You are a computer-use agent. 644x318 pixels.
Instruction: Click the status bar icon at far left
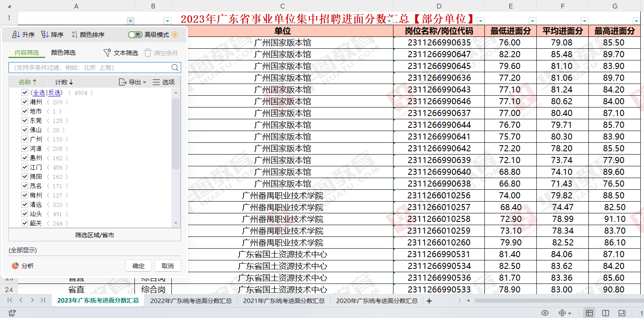pos(12,313)
